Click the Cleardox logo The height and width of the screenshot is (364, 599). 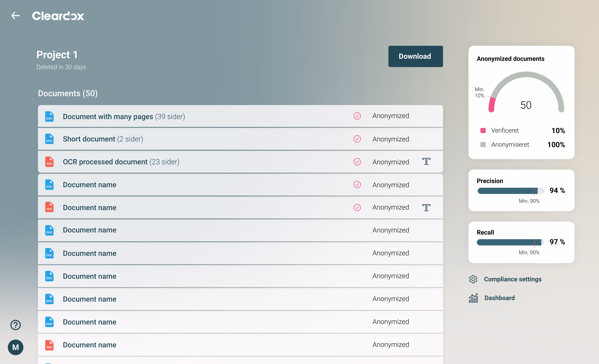pos(58,16)
